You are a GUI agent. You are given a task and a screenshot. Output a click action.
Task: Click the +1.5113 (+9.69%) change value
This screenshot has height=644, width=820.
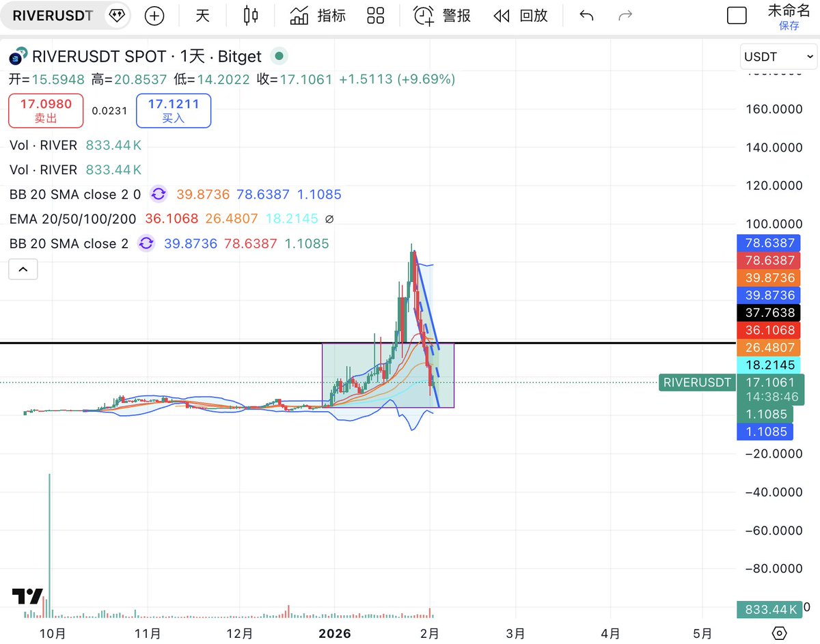coord(397,79)
